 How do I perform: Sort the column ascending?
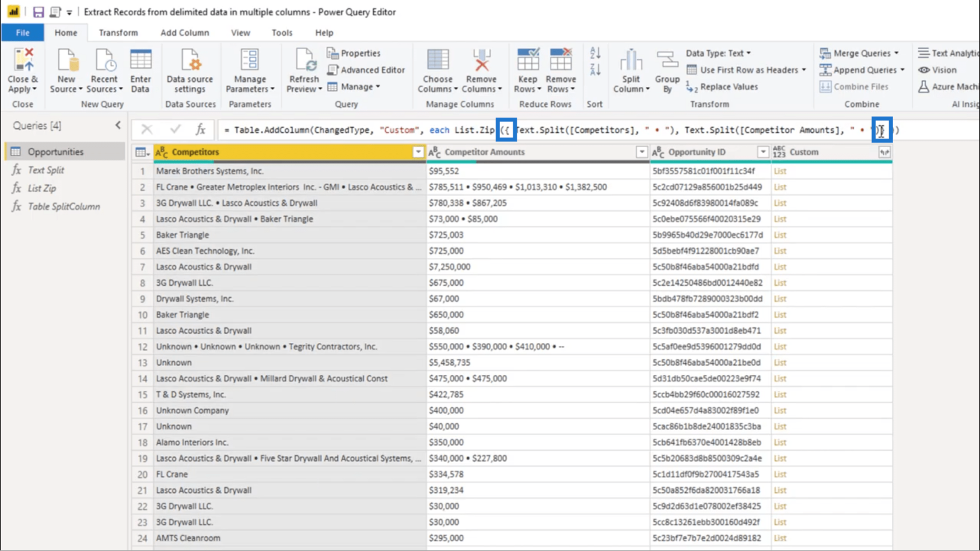(x=595, y=54)
